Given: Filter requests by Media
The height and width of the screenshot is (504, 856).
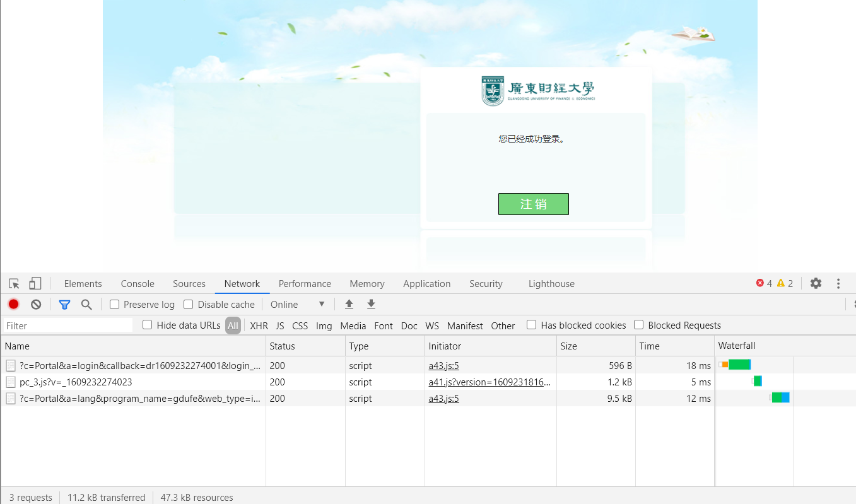Looking at the screenshot, I should (353, 326).
